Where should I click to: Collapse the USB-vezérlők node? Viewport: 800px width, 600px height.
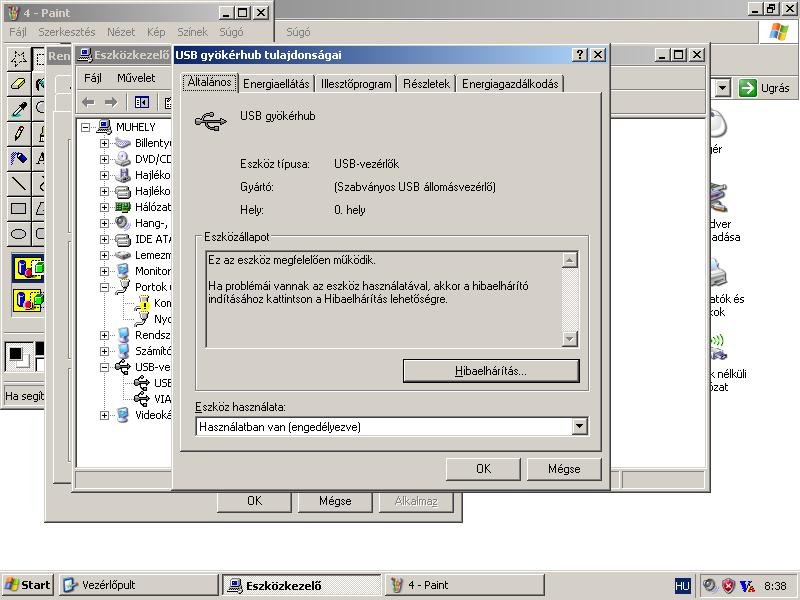(x=105, y=367)
